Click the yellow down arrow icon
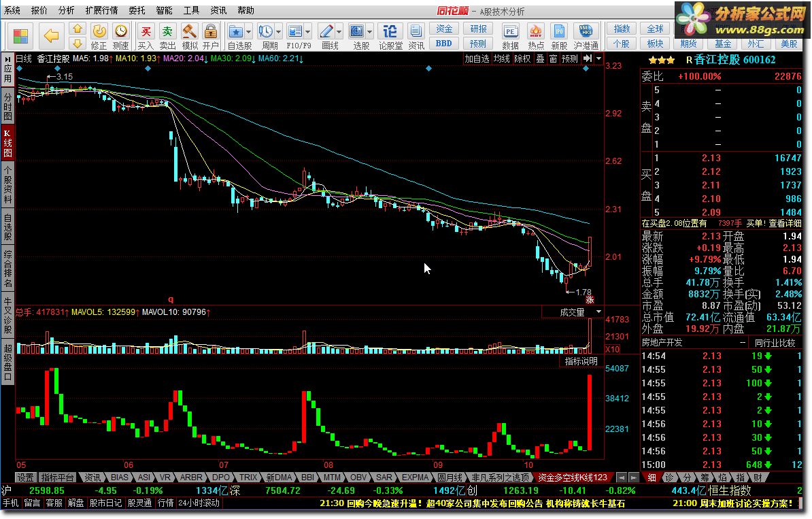 click(77, 43)
